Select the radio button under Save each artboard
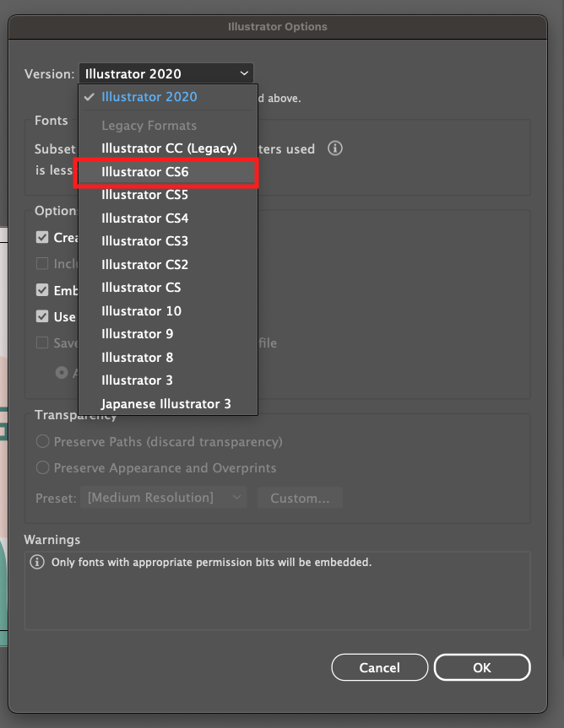This screenshot has height=728, width=564. pyautogui.click(x=62, y=373)
